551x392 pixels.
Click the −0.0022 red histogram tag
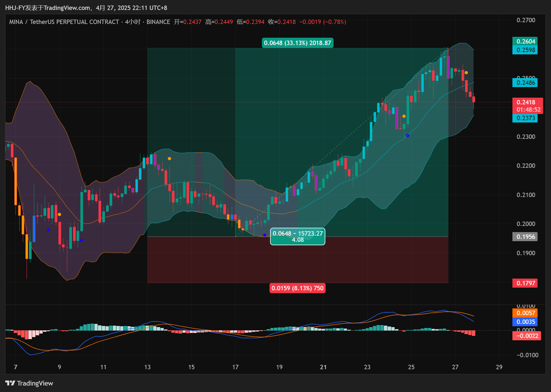coord(527,336)
